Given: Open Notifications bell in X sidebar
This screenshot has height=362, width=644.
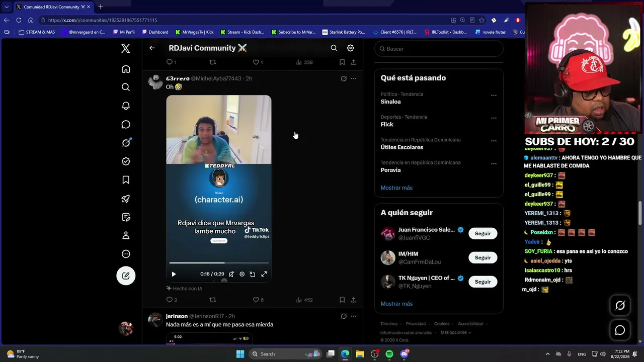Looking at the screenshot, I should pyautogui.click(x=126, y=106).
